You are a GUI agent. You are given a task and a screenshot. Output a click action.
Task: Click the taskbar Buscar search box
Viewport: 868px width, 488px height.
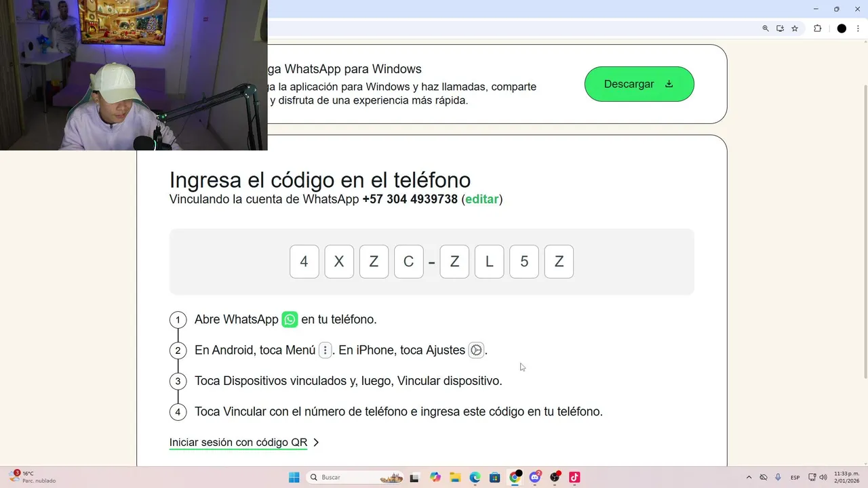[355, 477]
